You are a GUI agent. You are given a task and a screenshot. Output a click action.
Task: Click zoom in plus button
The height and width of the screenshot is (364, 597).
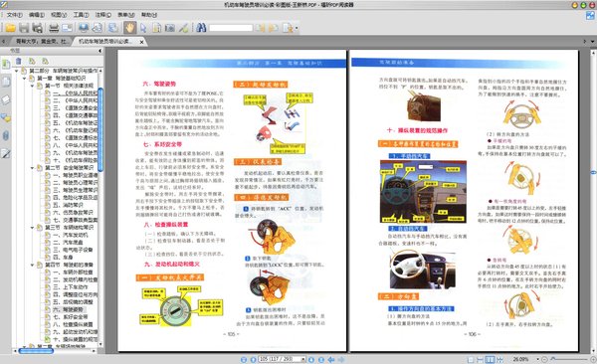[593, 359]
